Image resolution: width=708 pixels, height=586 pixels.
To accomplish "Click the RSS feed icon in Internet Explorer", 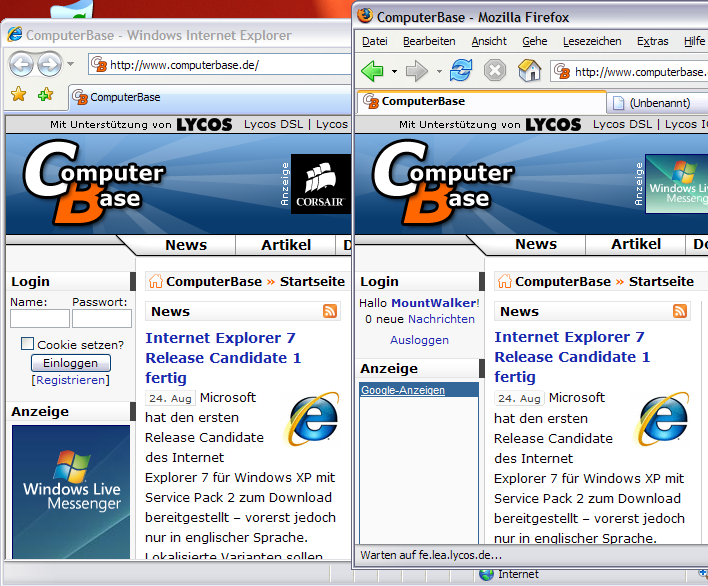I will (330, 311).
